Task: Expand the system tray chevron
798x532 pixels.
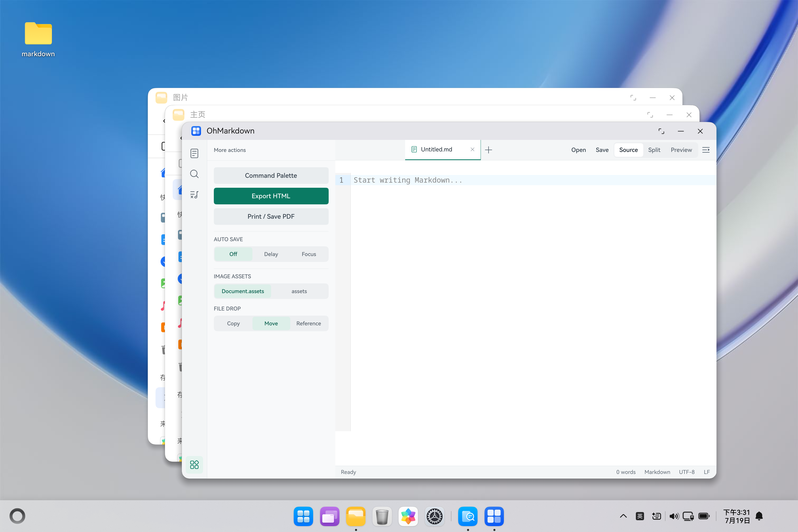Action: click(x=623, y=516)
